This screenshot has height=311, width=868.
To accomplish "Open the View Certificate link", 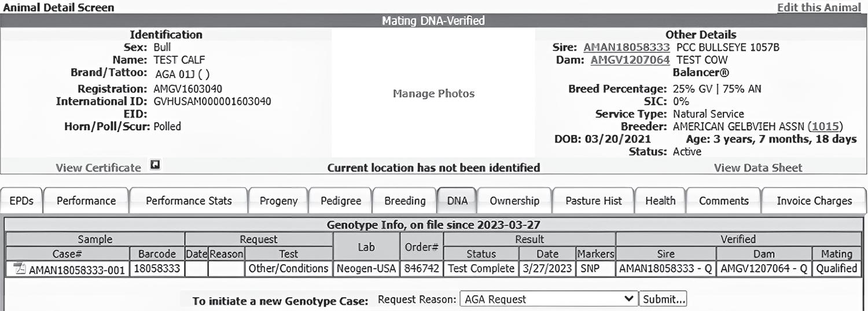I will tap(98, 168).
